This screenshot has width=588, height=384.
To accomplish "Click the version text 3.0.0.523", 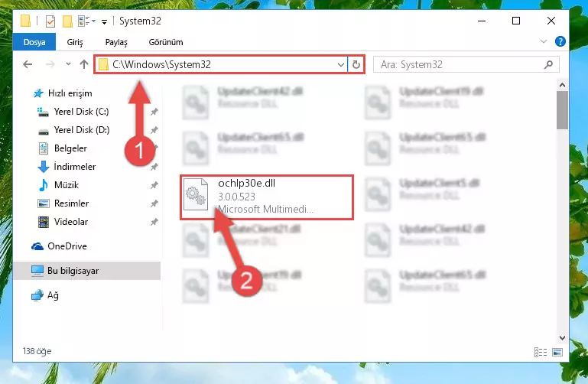I will coord(236,197).
